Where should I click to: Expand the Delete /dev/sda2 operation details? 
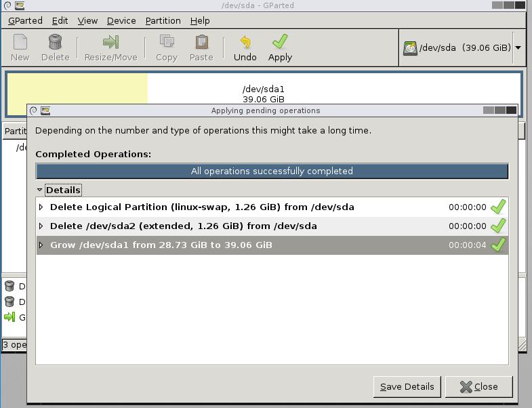click(x=41, y=226)
